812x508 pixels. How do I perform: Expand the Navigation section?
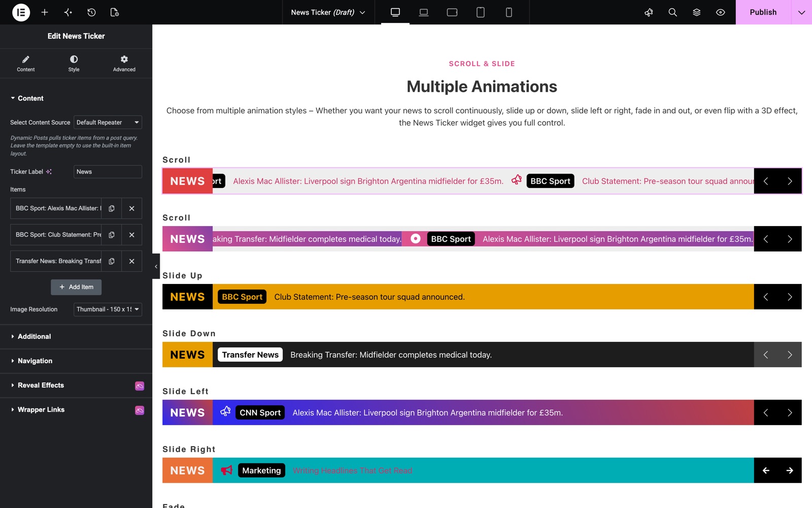click(x=76, y=361)
